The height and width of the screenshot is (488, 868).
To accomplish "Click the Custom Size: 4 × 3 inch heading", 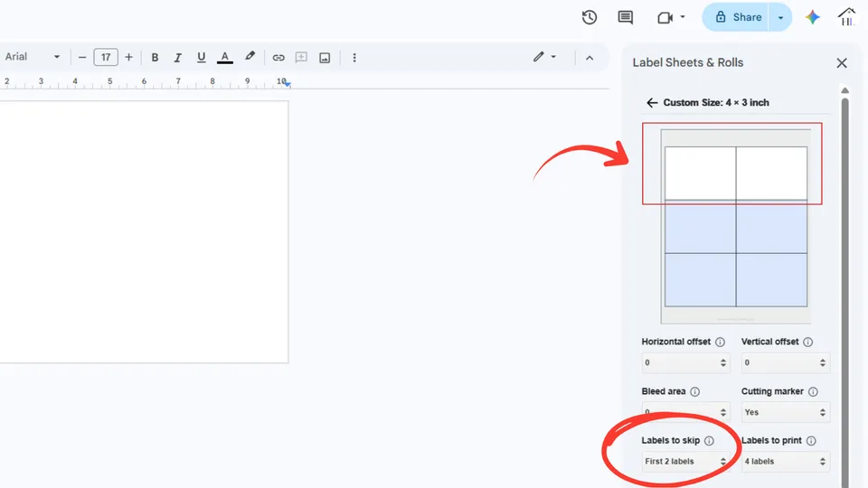I will coord(716,103).
